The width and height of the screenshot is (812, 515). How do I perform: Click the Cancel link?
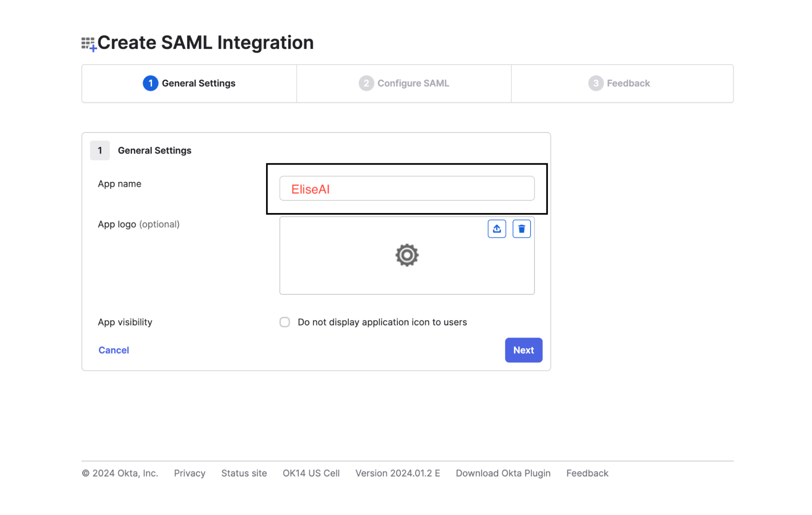pos(113,350)
